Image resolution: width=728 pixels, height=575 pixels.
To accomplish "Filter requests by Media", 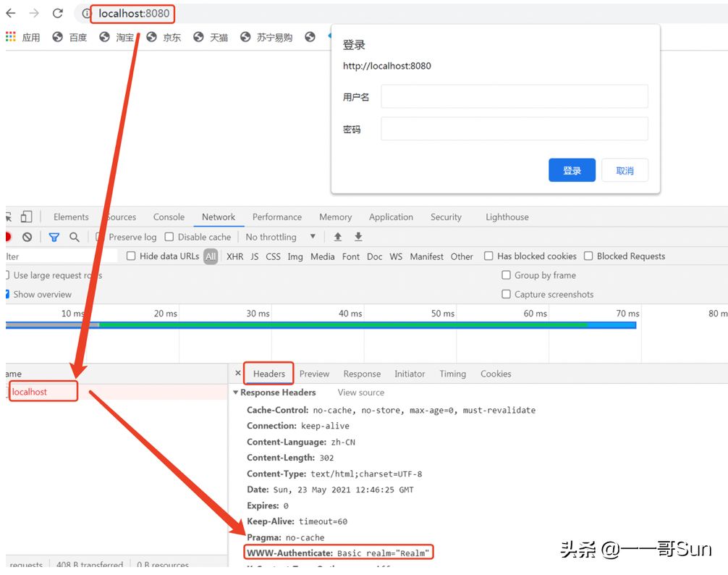I will pos(323,256).
